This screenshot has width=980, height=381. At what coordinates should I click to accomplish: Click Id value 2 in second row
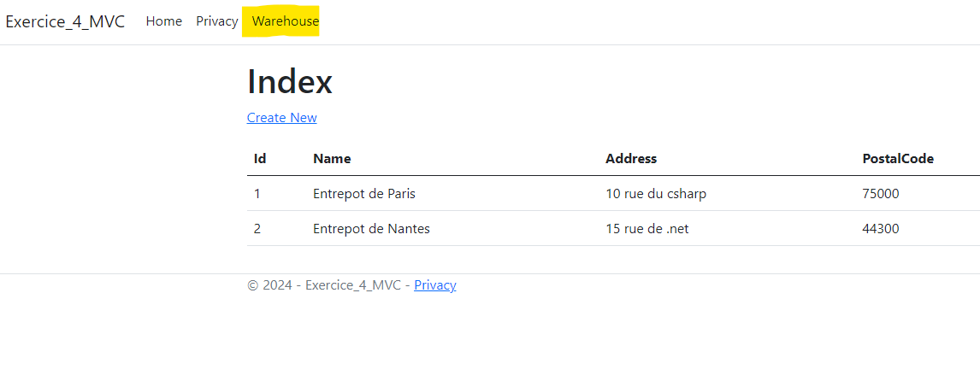(x=257, y=229)
